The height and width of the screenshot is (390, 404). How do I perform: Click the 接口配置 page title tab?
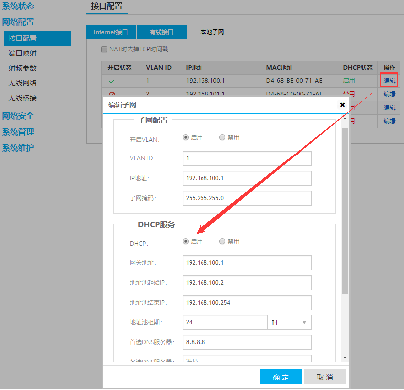click(107, 6)
